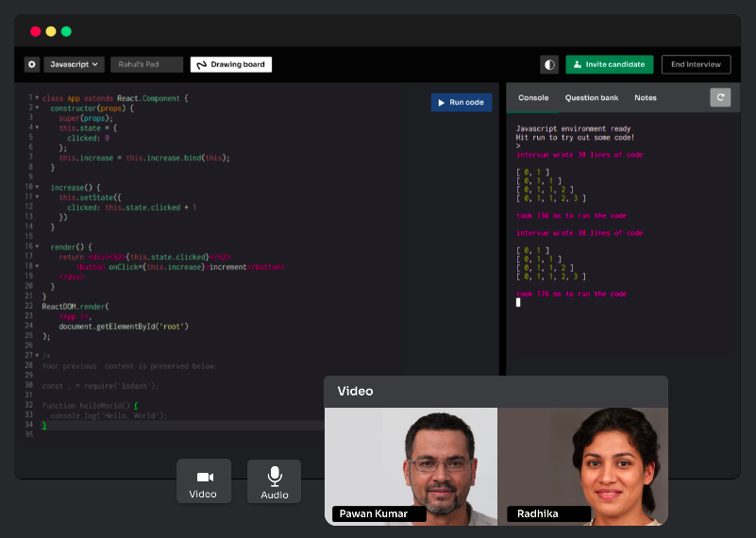Collapse the this.state fold arrow on line 4

tap(37, 127)
